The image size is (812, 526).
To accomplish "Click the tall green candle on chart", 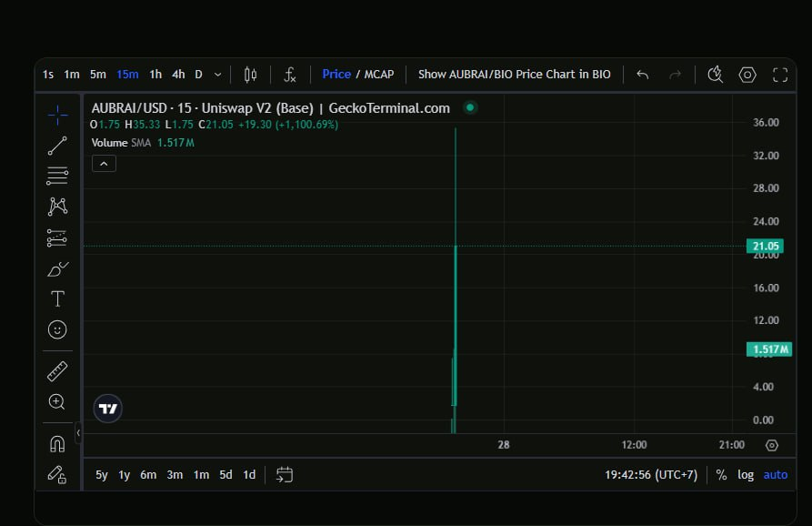I will (456, 325).
